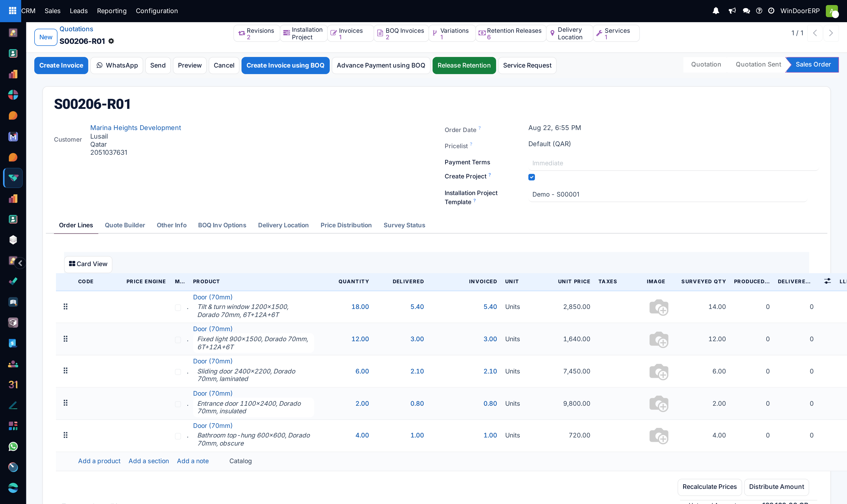This screenshot has height=504, width=847.
Task: Tick the checkbox on Bathroom top-hung row
Action: pyautogui.click(x=178, y=436)
